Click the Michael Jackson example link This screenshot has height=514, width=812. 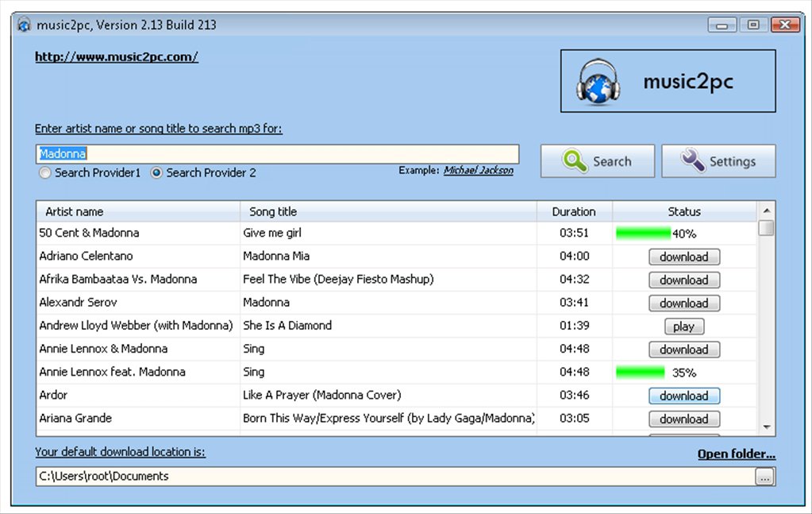[x=479, y=171]
